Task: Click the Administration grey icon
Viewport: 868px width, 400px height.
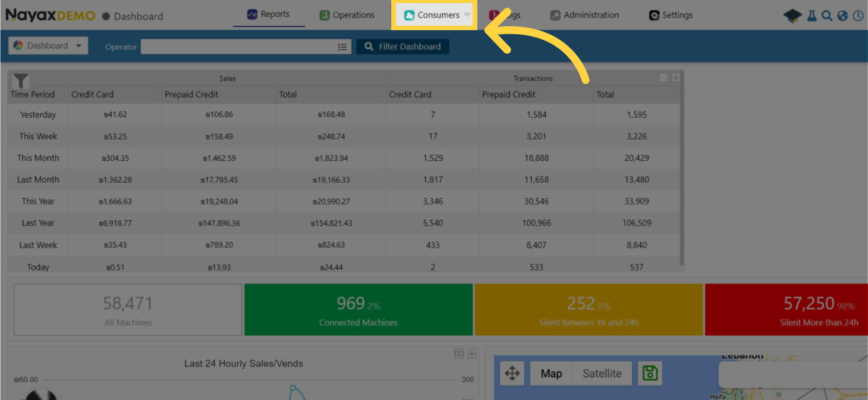Action: [x=555, y=15]
